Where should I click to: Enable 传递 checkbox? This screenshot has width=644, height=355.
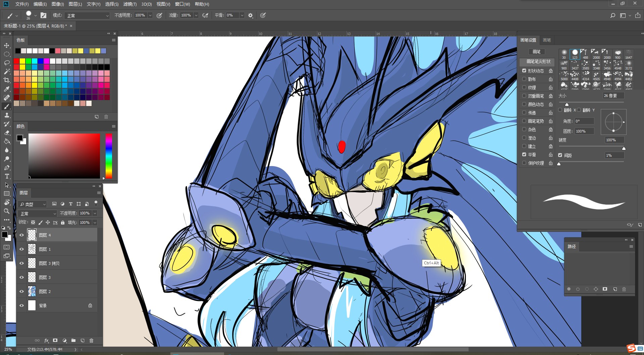(524, 112)
